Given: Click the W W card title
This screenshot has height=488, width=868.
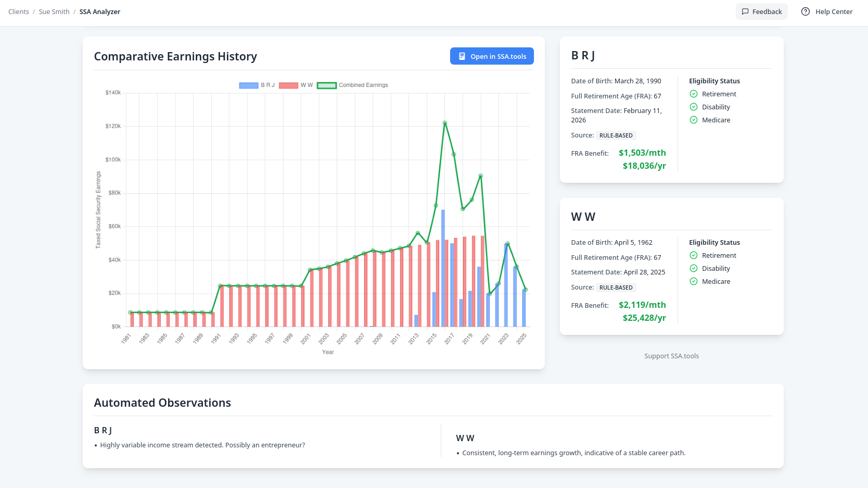Looking at the screenshot, I should (583, 217).
